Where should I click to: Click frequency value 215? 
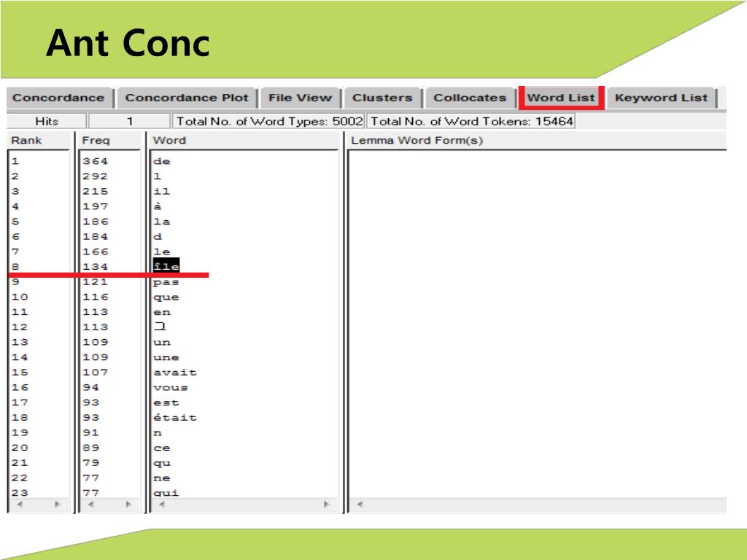coord(96,192)
